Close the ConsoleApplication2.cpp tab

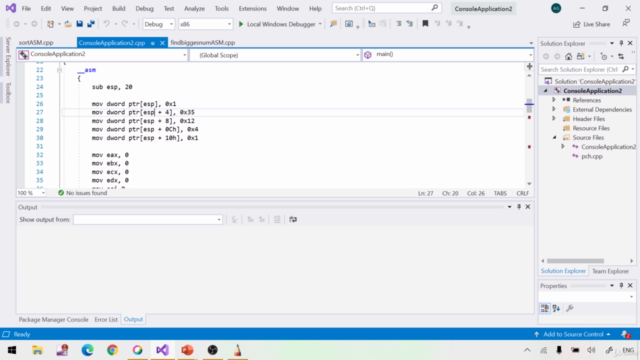coord(162,43)
